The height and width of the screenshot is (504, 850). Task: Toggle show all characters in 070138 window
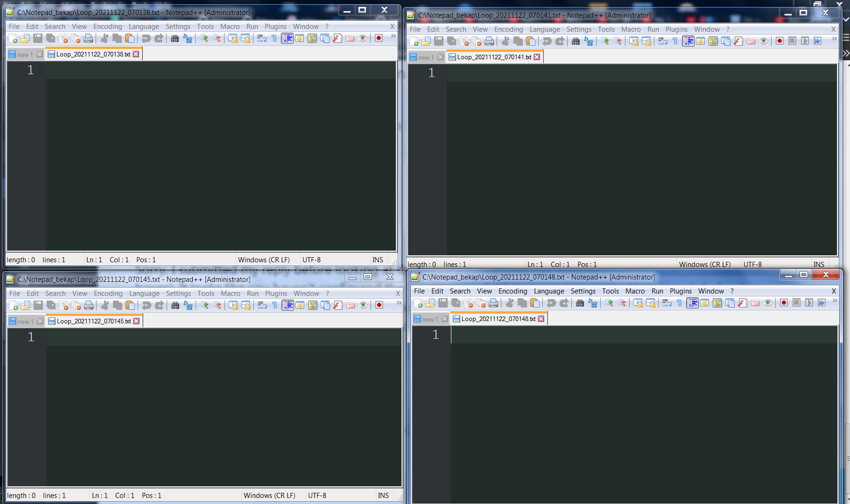(274, 38)
